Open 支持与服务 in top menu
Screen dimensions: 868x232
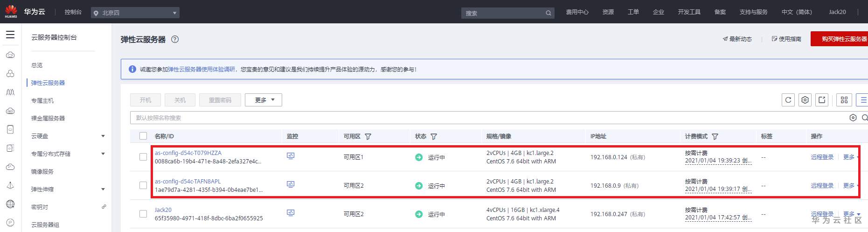point(754,12)
